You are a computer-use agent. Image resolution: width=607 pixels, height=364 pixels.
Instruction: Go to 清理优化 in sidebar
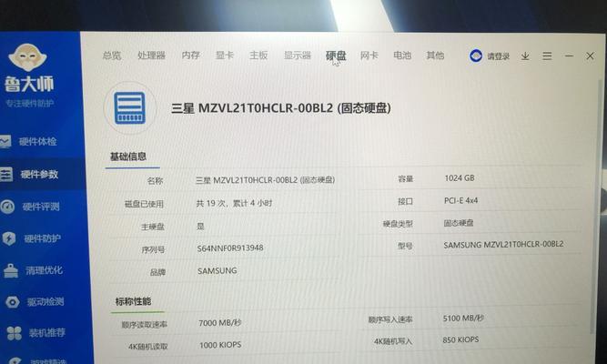(x=44, y=270)
